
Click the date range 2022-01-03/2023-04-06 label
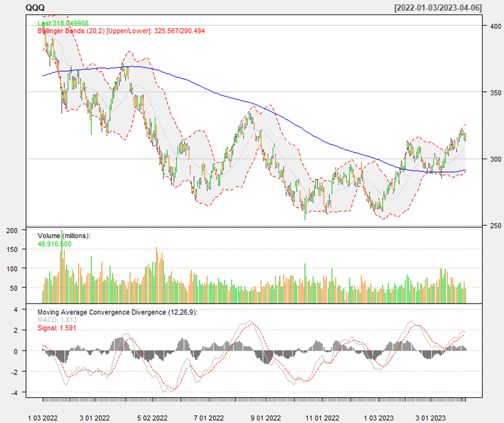click(438, 7)
